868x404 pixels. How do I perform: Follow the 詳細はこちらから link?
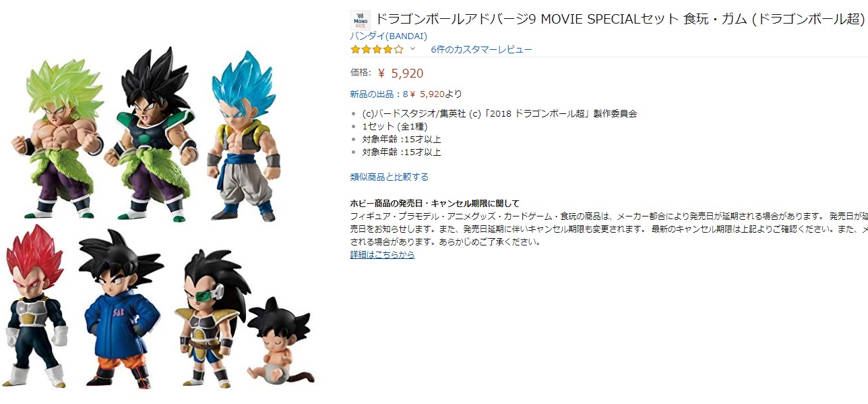(382, 255)
